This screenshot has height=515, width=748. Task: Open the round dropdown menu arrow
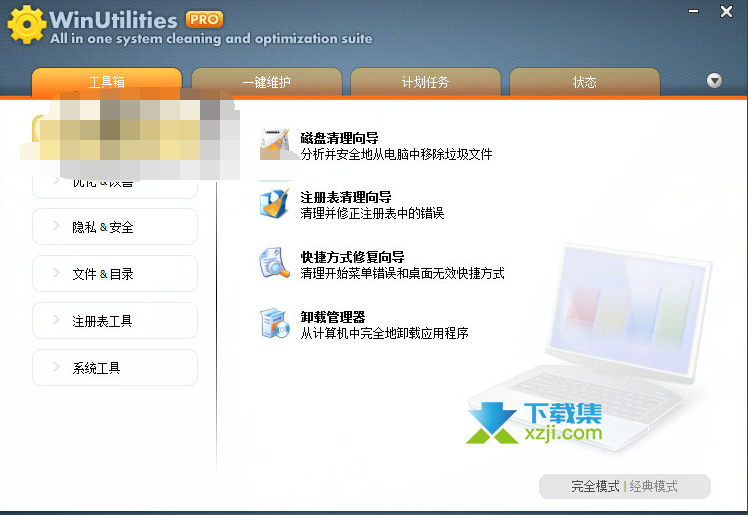(x=714, y=80)
